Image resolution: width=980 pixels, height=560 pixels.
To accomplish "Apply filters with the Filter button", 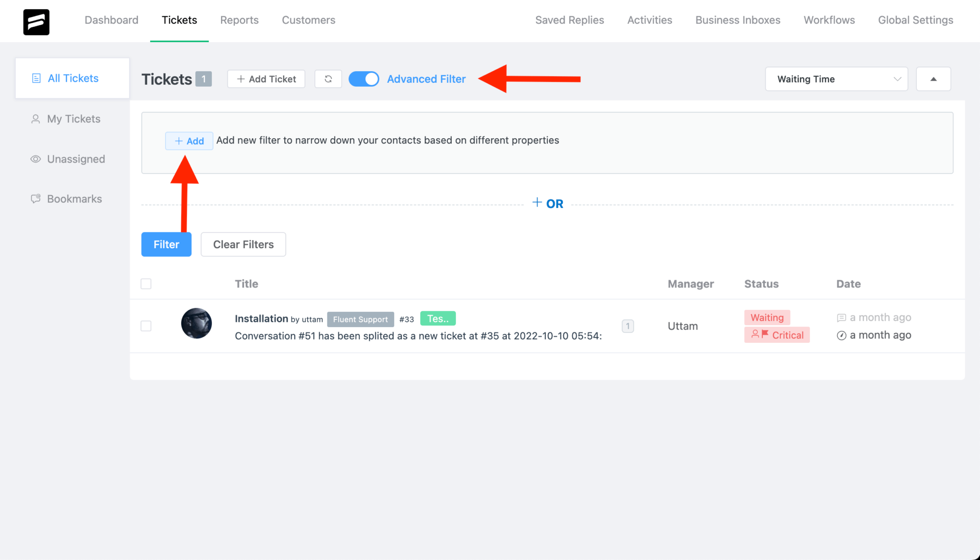I will pos(167,244).
